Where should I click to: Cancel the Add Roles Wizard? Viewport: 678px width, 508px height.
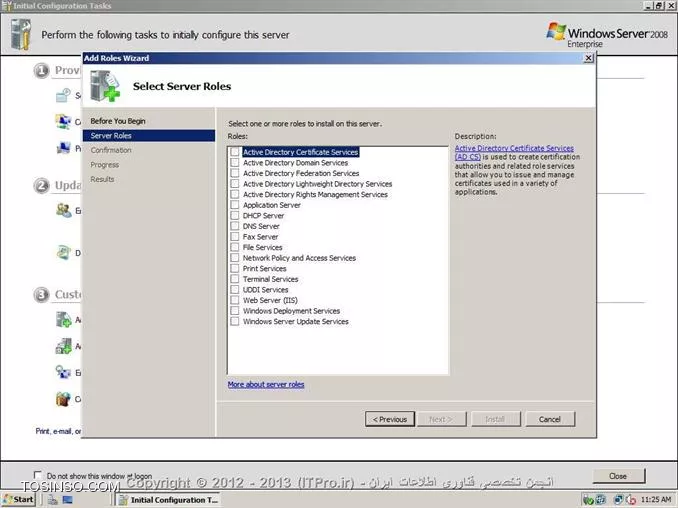point(550,419)
